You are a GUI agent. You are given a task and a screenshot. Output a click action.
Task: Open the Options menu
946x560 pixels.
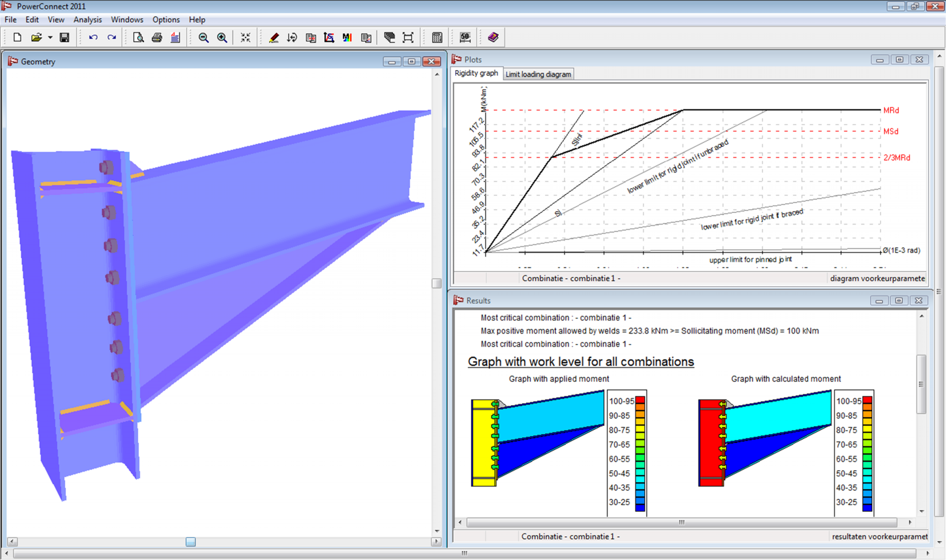coord(166,20)
